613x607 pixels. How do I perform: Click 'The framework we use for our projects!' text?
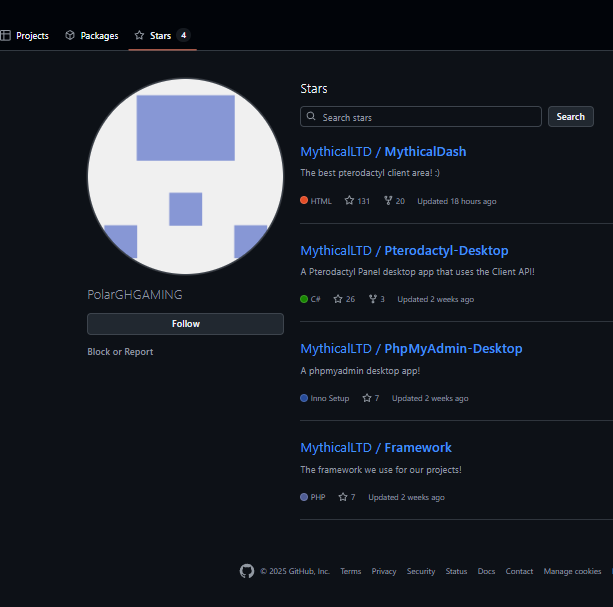pos(381,470)
